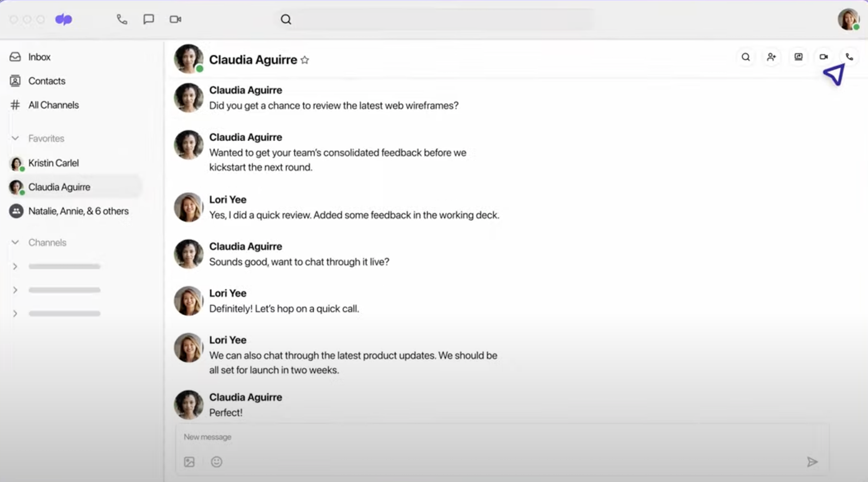The height and width of the screenshot is (482, 868).
Task: Open the video meeting icon in top bar
Action: (175, 20)
